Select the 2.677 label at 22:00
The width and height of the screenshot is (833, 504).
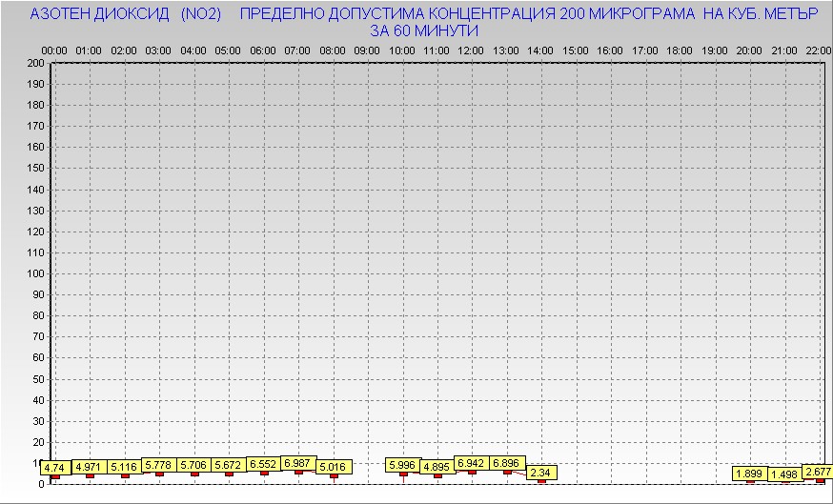(x=817, y=472)
